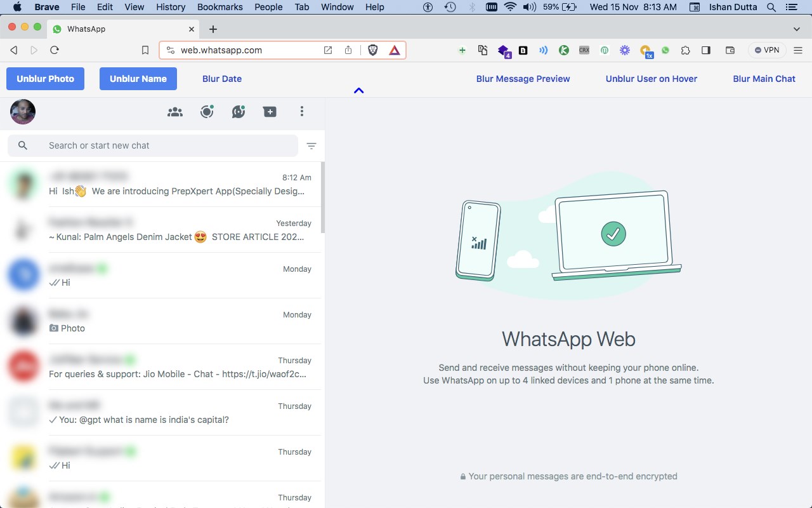The height and width of the screenshot is (508, 812).
Task: Bookmark this page with the bookmark icon
Action: [x=145, y=50]
